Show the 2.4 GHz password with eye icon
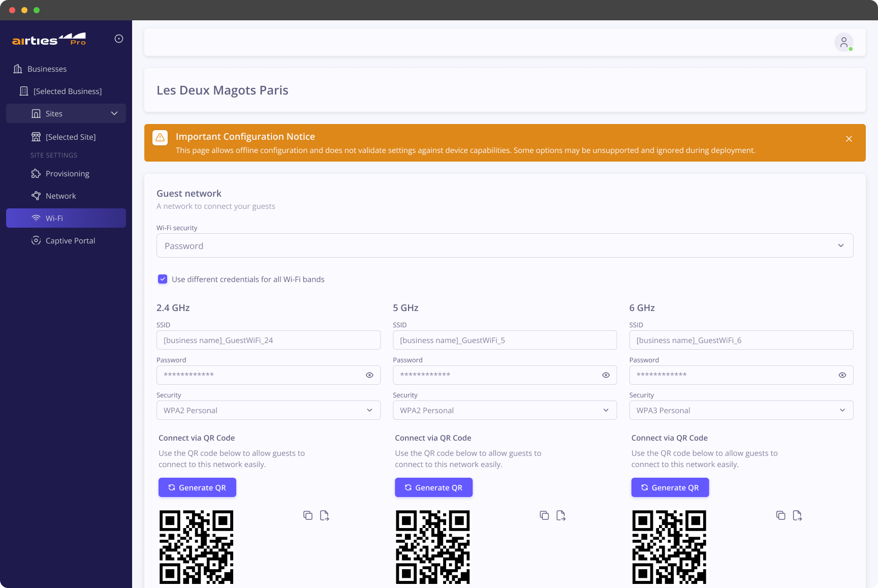The height and width of the screenshot is (588, 878). point(369,375)
